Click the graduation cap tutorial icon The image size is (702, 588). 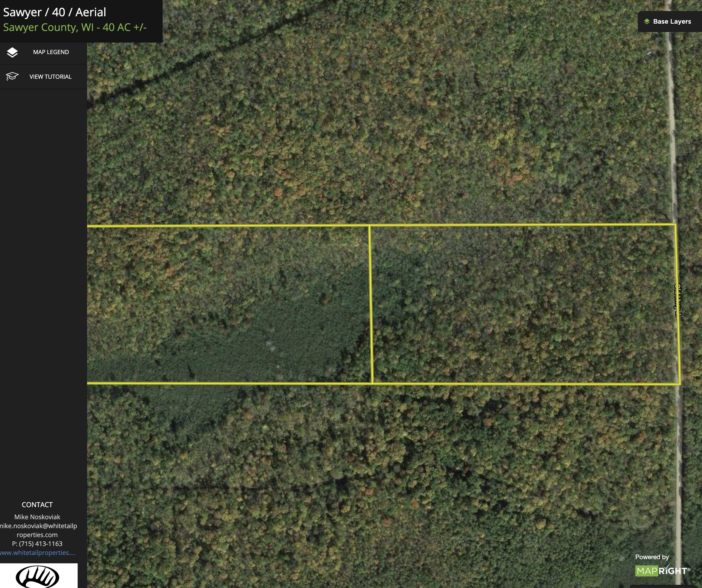pos(12,76)
